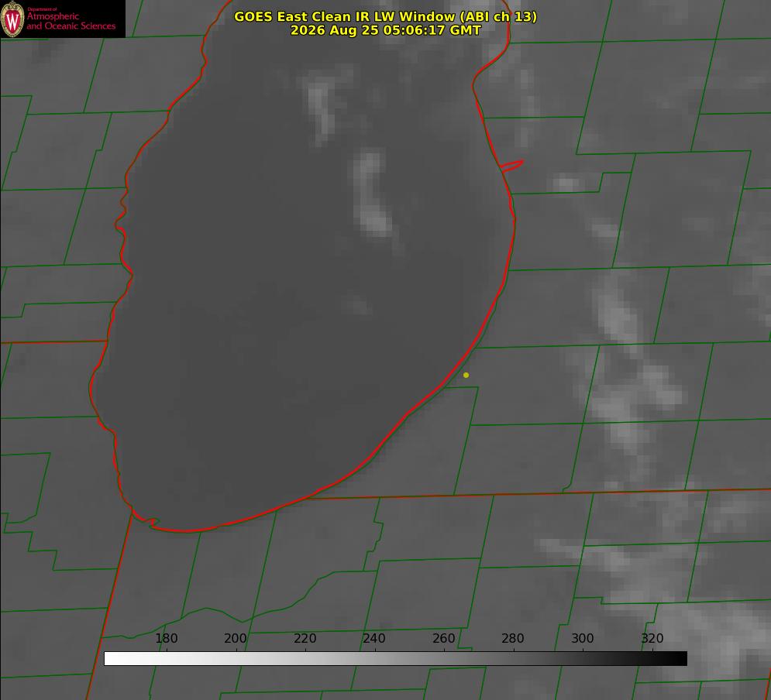This screenshot has width=771, height=700.
Task: Click the 200 tick label on colorbar
Action: pos(236,638)
